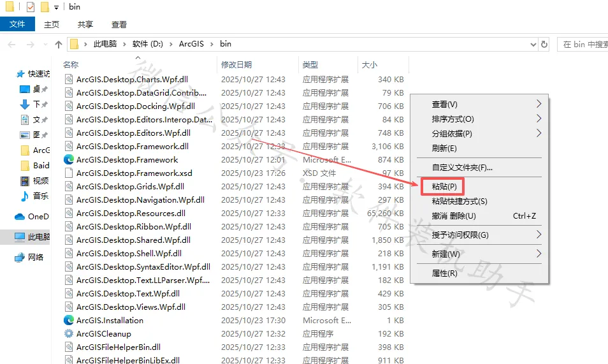This screenshot has width=608, height=364.
Task: Click new folder quick-access icon
Action: click(x=45, y=6)
